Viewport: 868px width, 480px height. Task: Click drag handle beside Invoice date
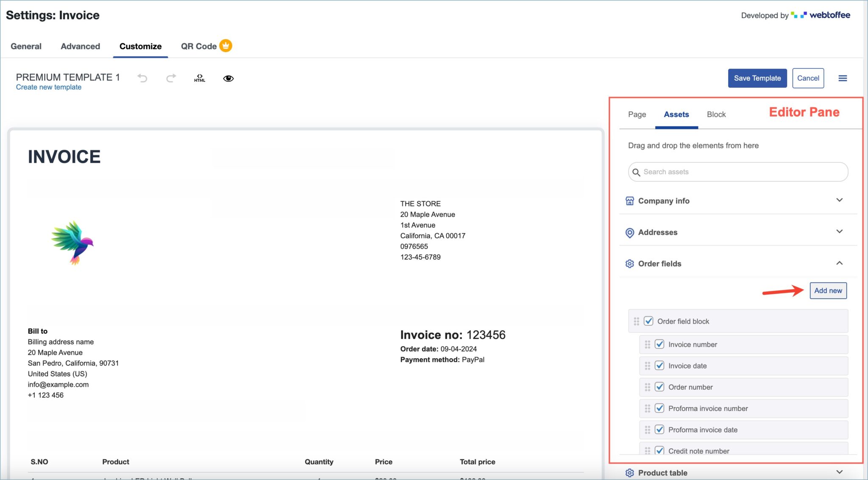pyautogui.click(x=648, y=366)
